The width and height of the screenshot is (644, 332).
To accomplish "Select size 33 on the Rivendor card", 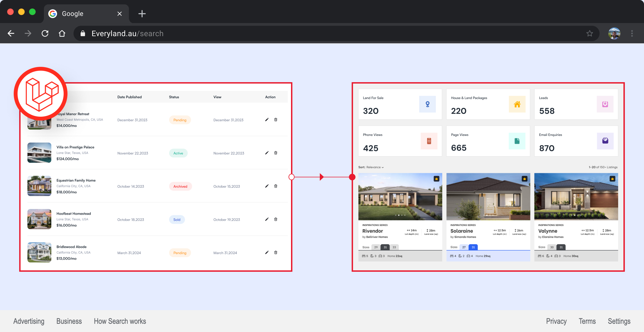I will (x=394, y=247).
